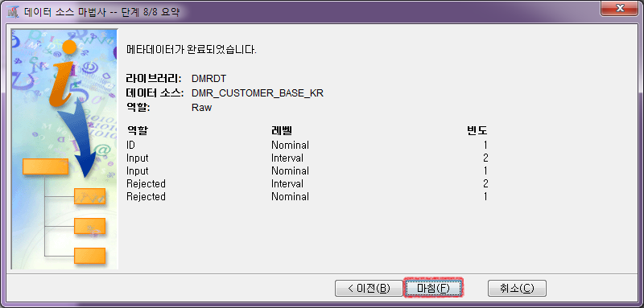Click the title text 데이터 소스 마법사 -- 단계 8/8 요약

click(x=101, y=12)
